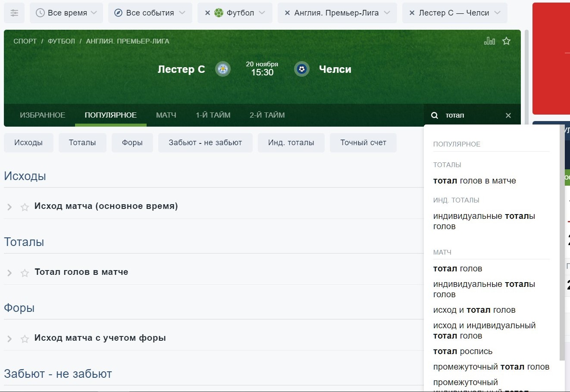The width and height of the screenshot is (570, 392).
Task: Click the Форы category button
Action: [132, 143]
